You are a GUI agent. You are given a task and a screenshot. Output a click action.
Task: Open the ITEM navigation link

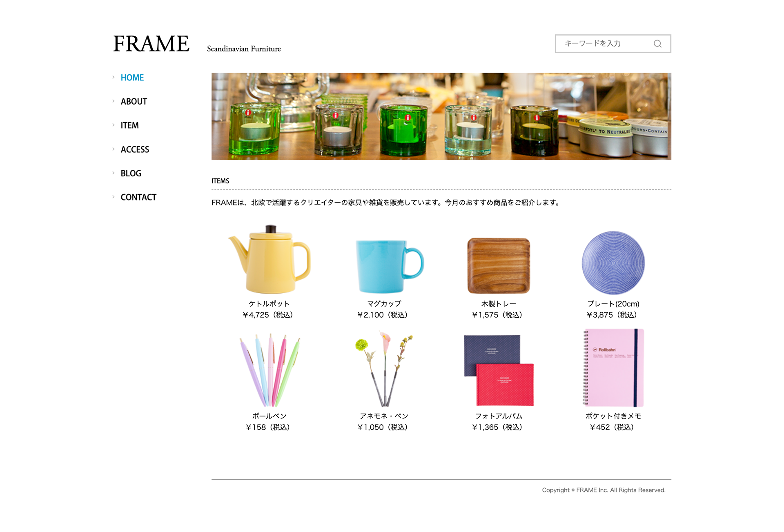[129, 125]
